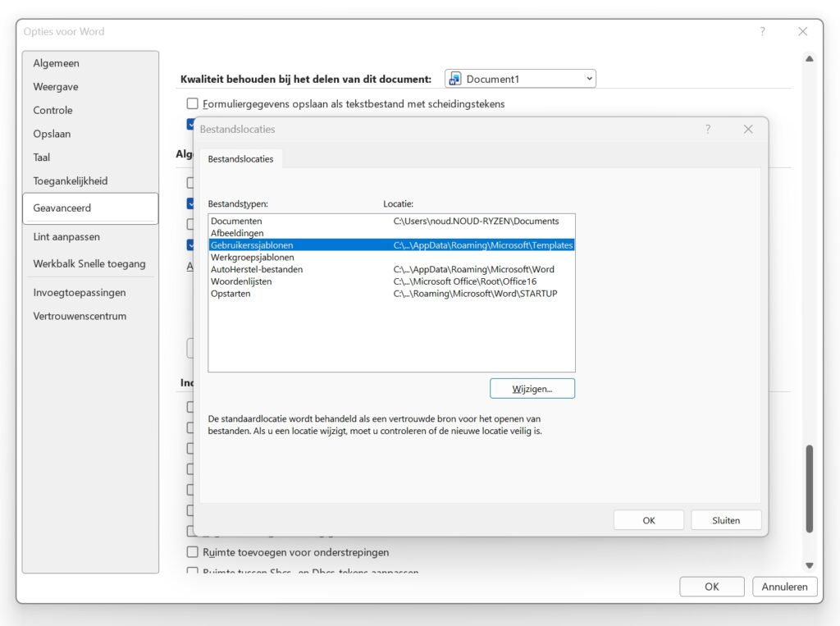The height and width of the screenshot is (626, 840).
Task: Click the Word\STARTUP location path
Action: tap(475, 293)
